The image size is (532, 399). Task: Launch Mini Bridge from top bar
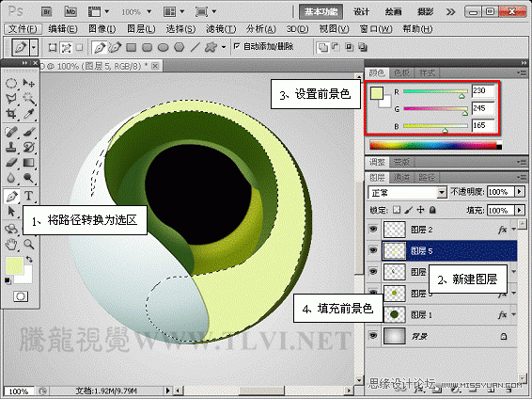tap(70, 12)
